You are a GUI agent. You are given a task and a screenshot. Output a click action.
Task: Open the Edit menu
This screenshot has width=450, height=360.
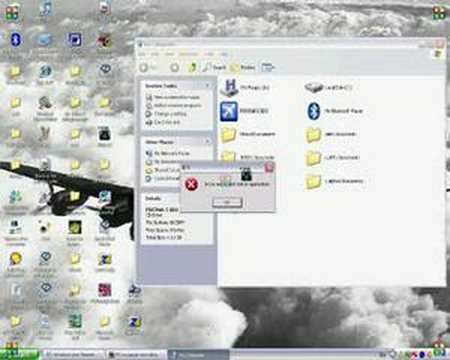(x=155, y=54)
